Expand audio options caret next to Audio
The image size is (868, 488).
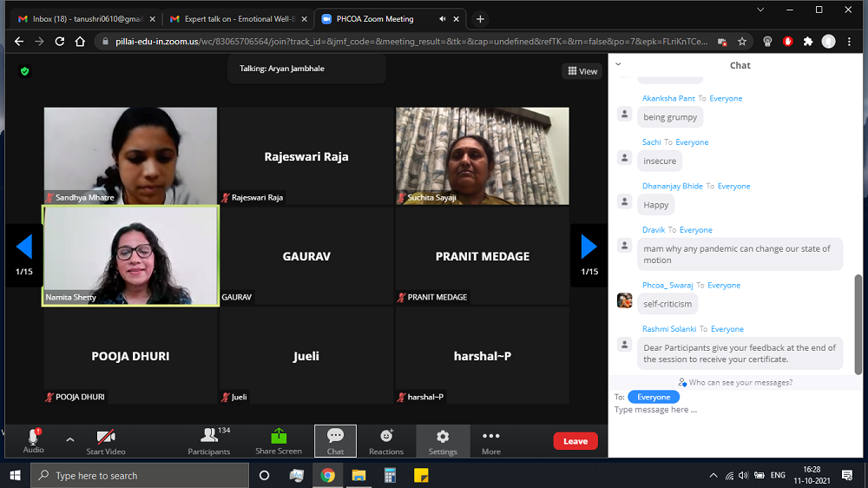[70, 439]
